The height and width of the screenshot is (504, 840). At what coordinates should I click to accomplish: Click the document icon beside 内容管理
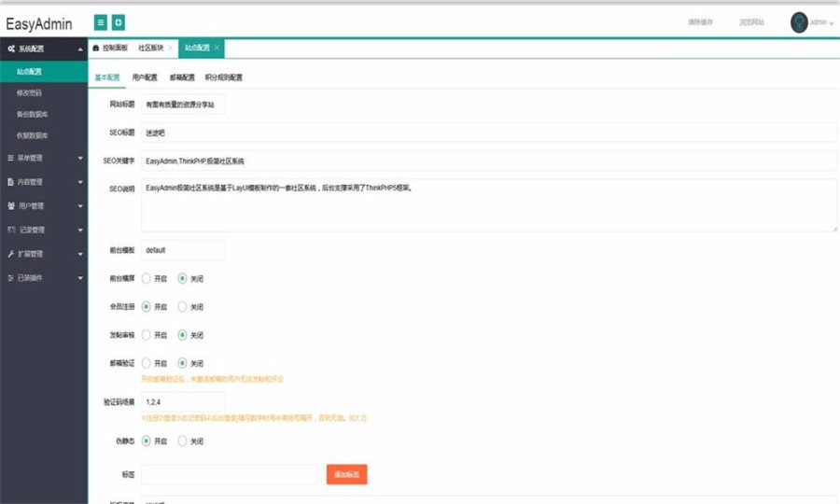[x=10, y=182]
